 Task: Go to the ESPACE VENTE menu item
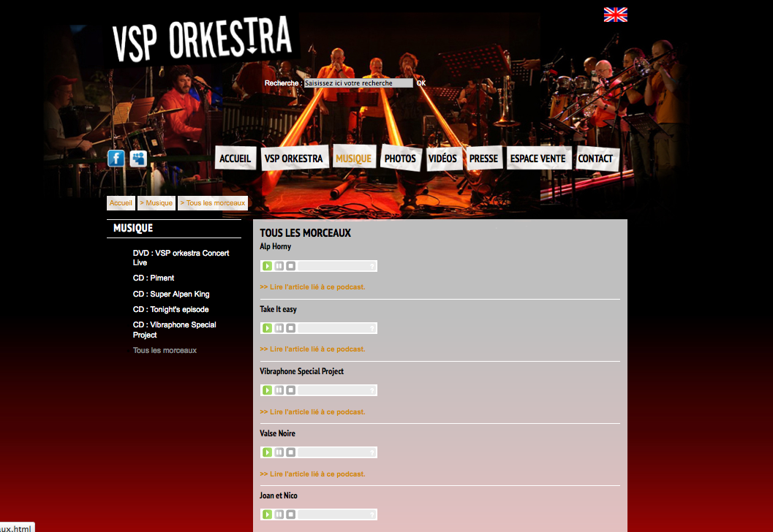point(538,159)
